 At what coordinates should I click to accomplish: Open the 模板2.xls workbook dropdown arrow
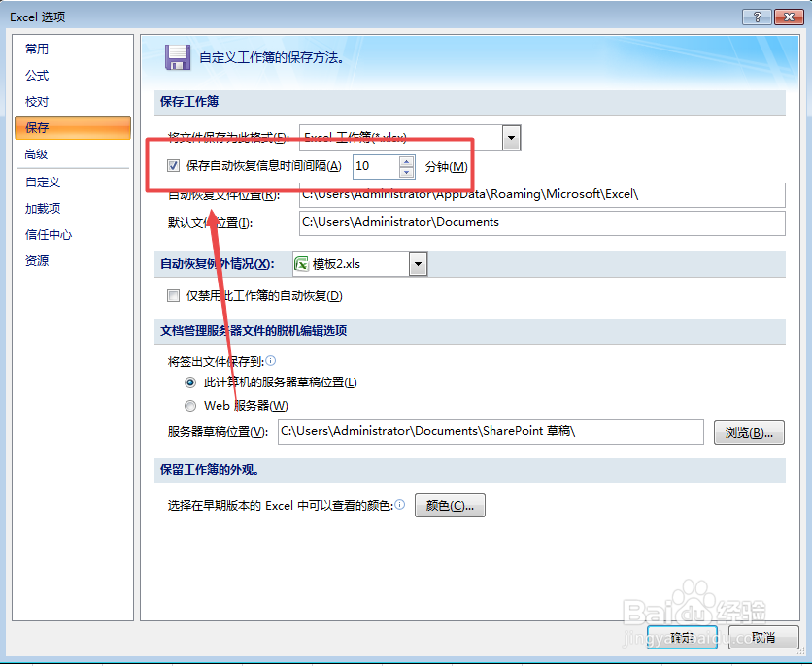pos(418,264)
